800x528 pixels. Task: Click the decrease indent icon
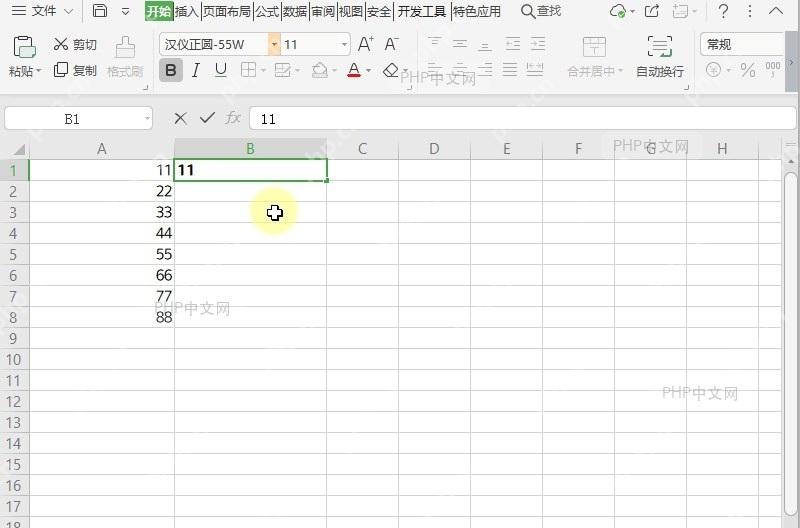coord(513,44)
